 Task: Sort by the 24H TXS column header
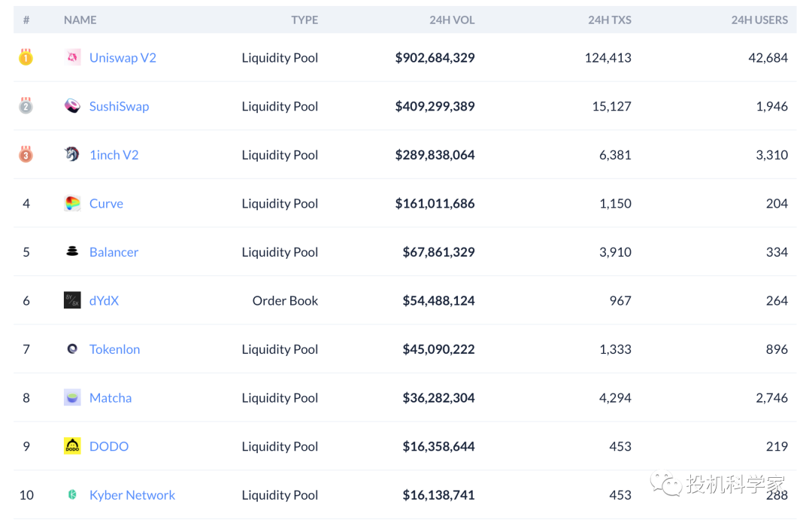[x=609, y=20]
